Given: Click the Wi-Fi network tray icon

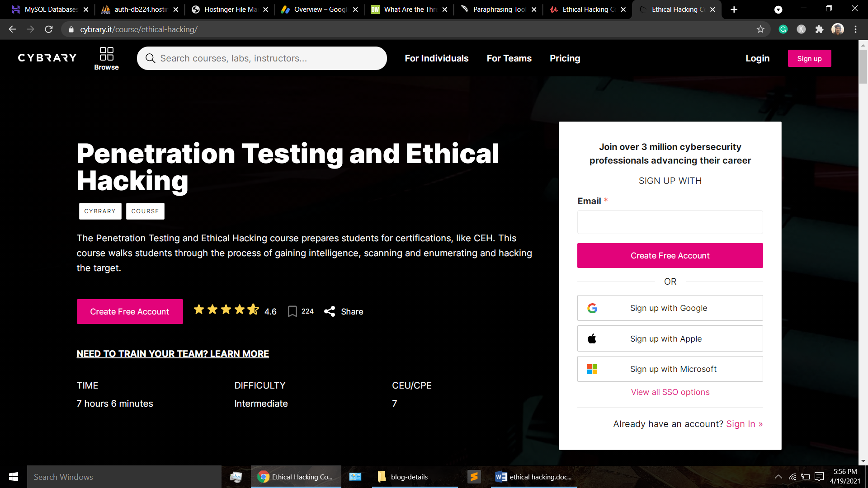Looking at the screenshot, I should [792, 477].
